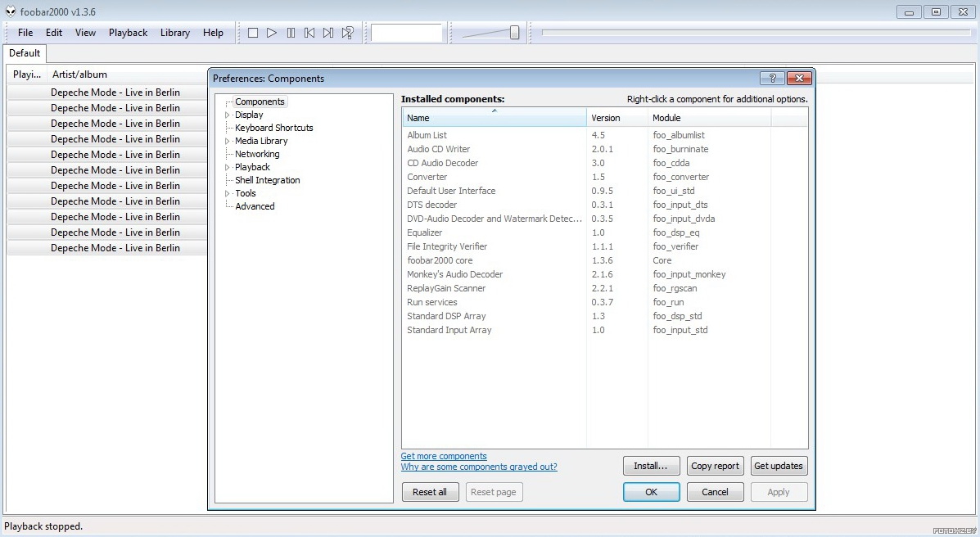The image size is (980, 537).
Task: Select Display label in preferences tree
Action: [x=249, y=115]
